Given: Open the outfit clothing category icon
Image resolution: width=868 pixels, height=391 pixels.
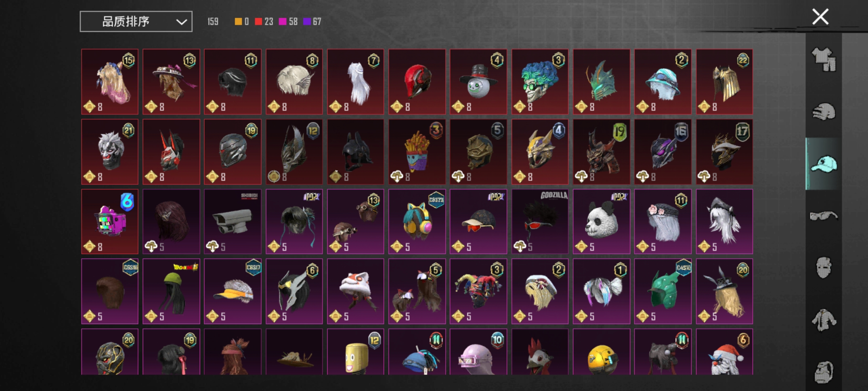Looking at the screenshot, I should point(824,59).
